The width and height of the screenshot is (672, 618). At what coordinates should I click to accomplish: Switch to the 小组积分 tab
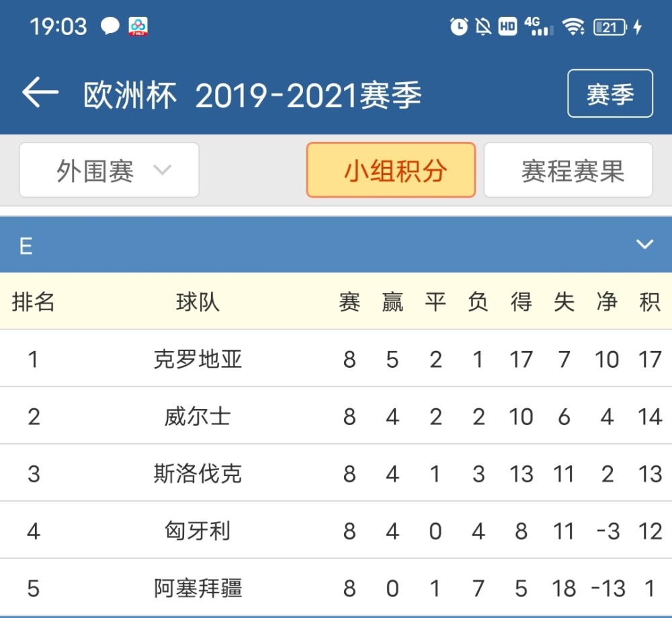click(x=390, y=171)
